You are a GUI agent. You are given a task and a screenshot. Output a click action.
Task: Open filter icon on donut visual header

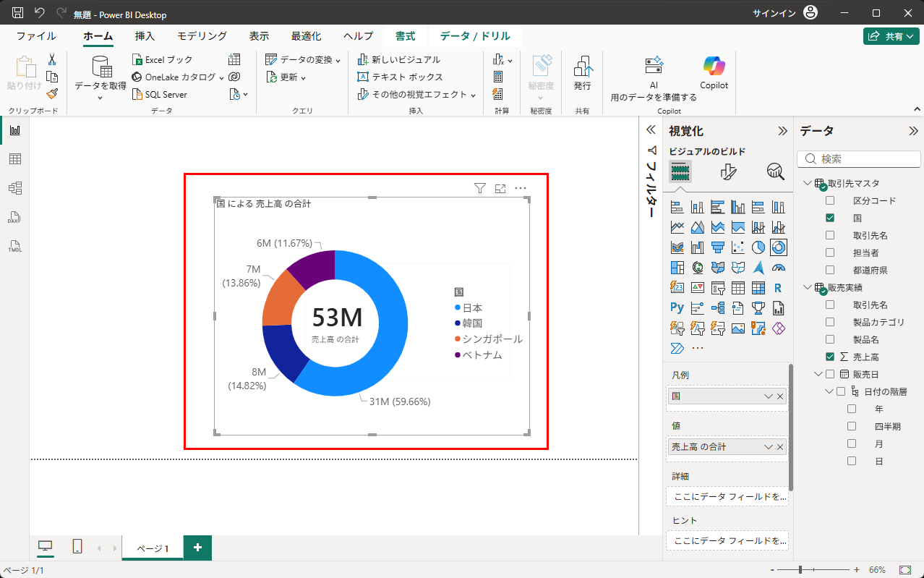click(479, 188)
